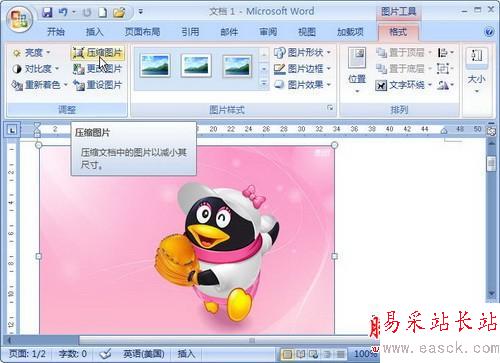Open the 审阅 tab
This screenshot has height=363, width=500.
coord(268,32)
